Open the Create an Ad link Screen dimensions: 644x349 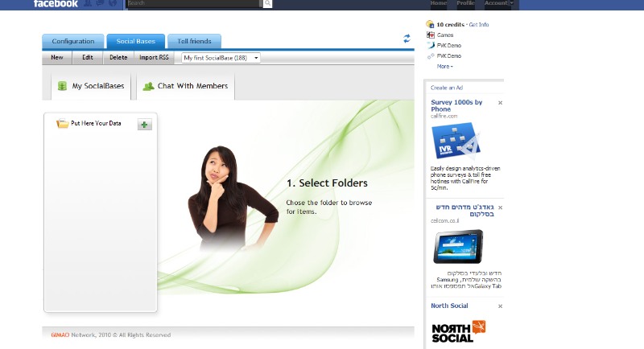[447, 88]
